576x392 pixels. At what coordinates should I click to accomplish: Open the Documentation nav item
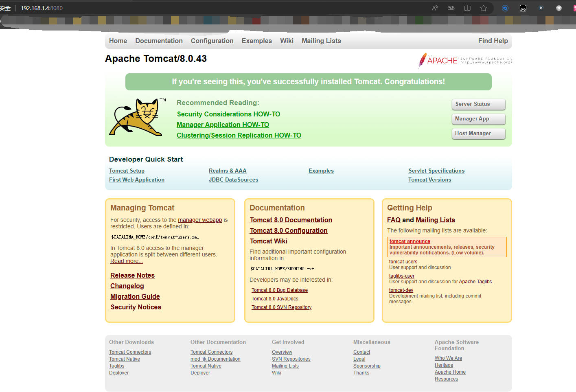coord(159,41)
